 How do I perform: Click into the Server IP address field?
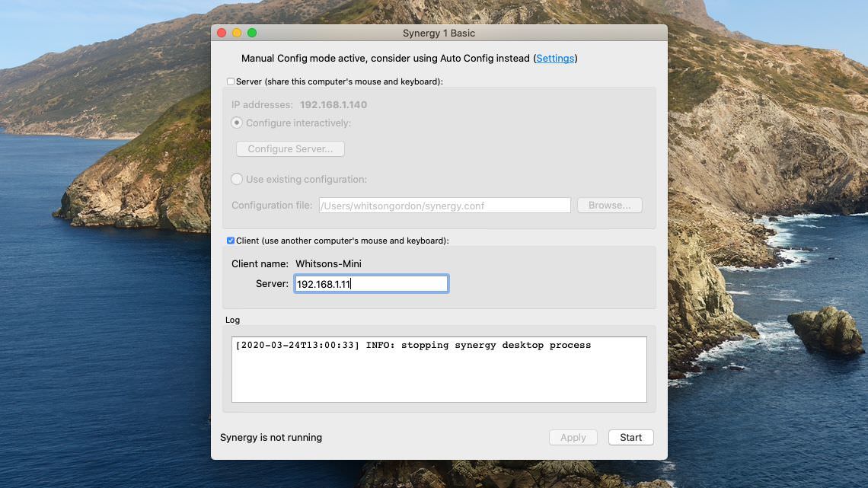371,284
